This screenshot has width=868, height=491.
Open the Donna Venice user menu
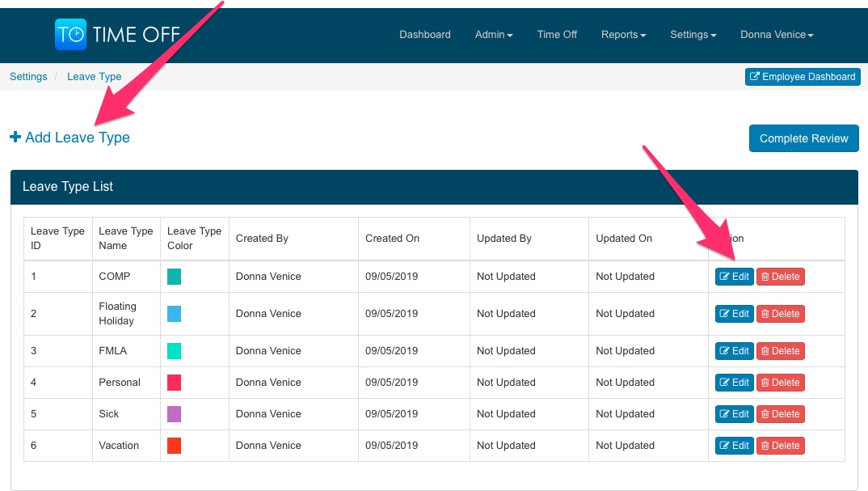coord(777,35)
